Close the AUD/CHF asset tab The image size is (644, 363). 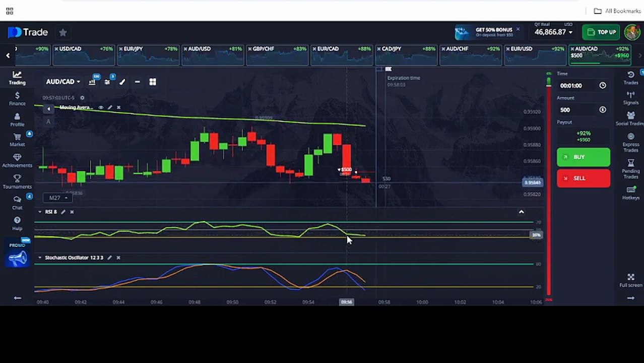click(x=443, y=49)
